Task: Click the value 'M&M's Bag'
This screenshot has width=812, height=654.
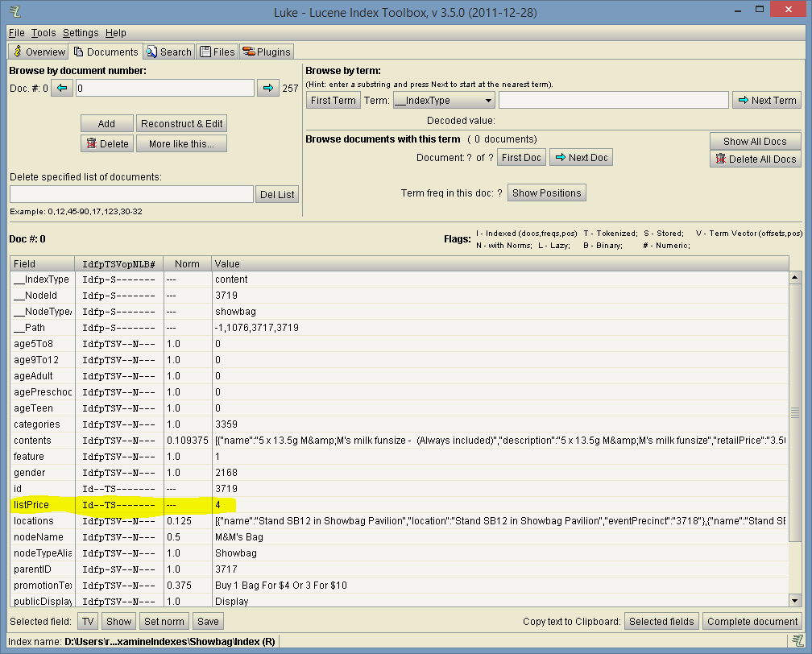Action: [239, 537]
